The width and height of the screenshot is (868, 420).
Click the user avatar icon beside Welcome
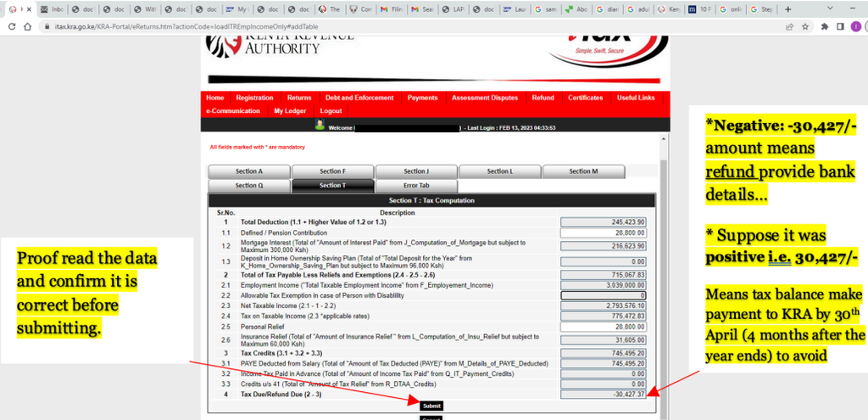(x=320, y=125)
